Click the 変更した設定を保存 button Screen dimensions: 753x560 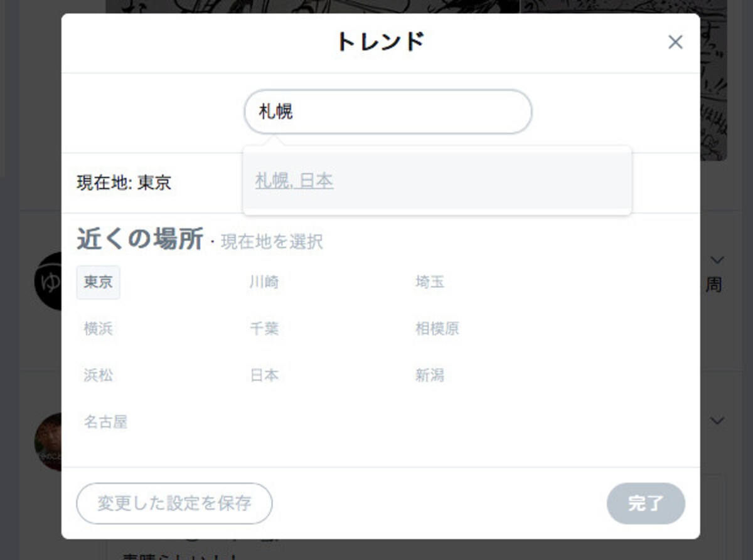coord(174,503)
